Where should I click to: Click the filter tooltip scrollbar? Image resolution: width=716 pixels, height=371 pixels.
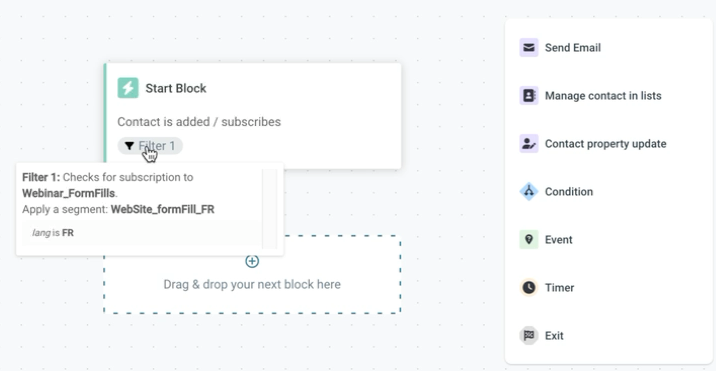pyautogui.click(x=269, y=209)
